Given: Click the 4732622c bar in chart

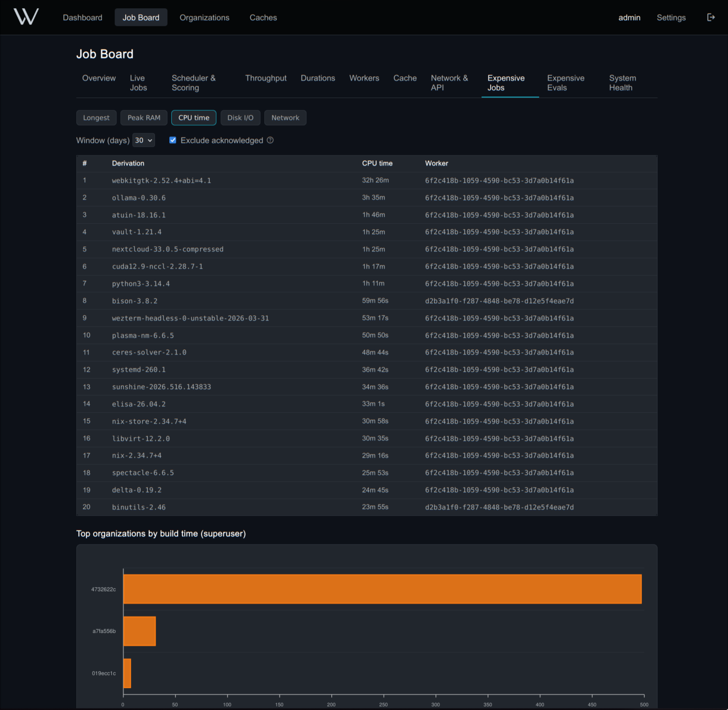Looking at the screenshot, I should click(382, 589).
